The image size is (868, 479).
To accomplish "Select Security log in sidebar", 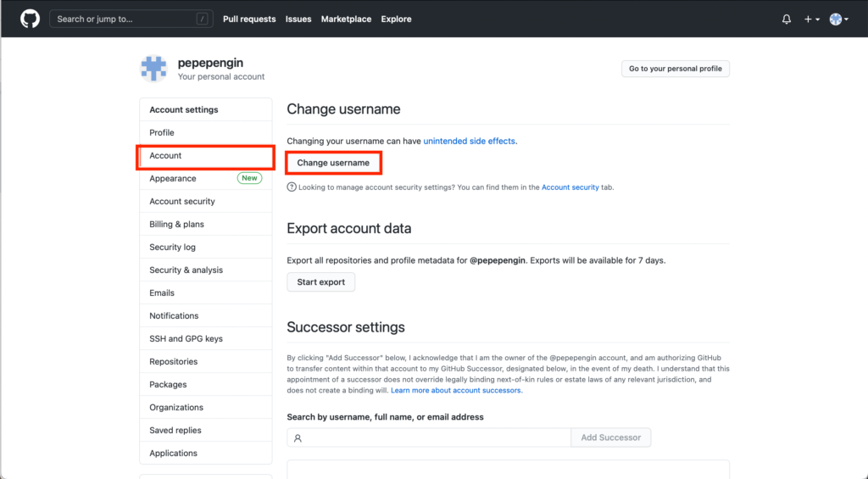I will click(206, 247).
